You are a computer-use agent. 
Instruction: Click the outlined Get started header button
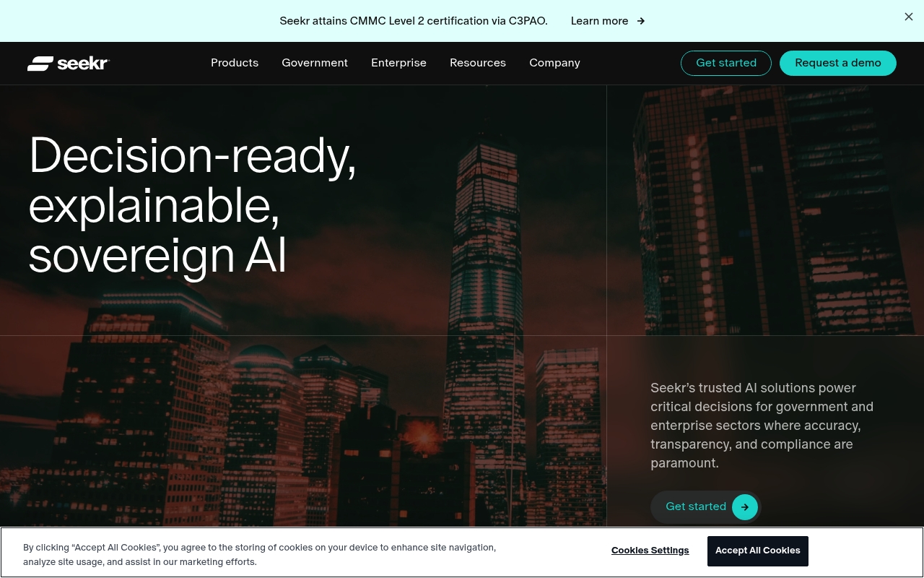(x=726, y=63)
